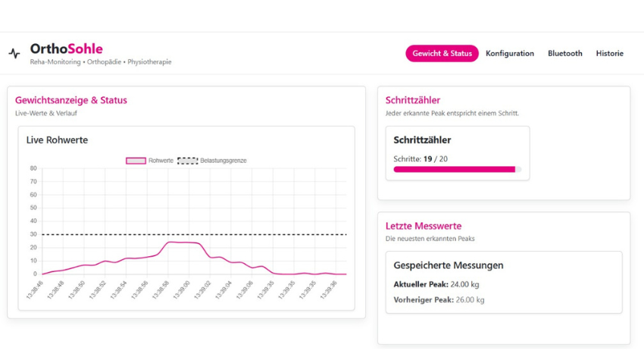Click the Rohwerte legend label text
Viewport: 644px width, 360px height.
coord(161,161)
